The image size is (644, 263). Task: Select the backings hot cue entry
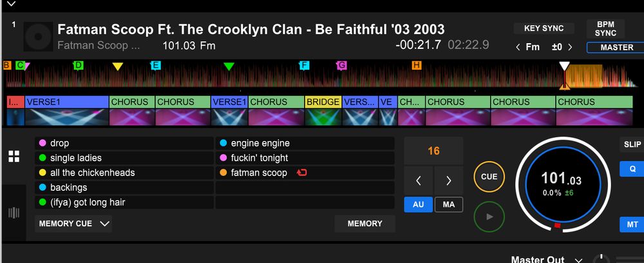(124, 188)
